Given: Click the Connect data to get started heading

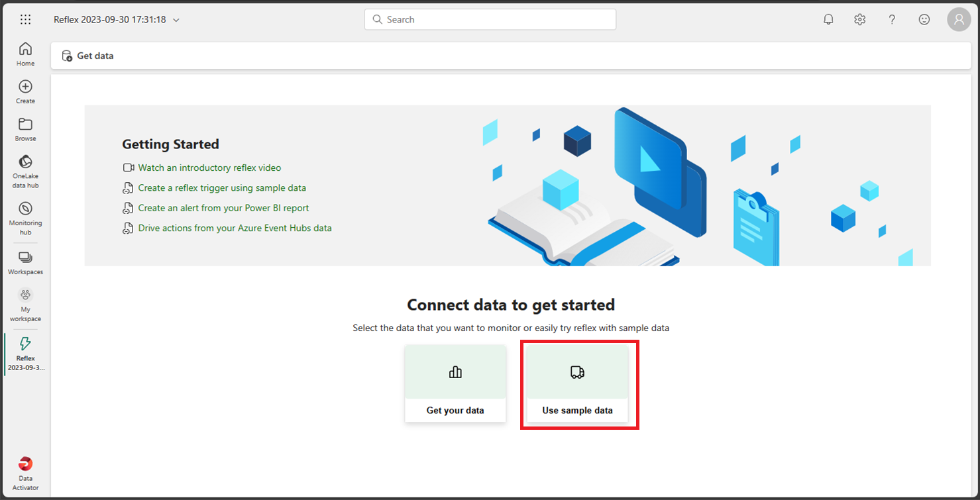Looking at the screenshot, I should (511, 305).
